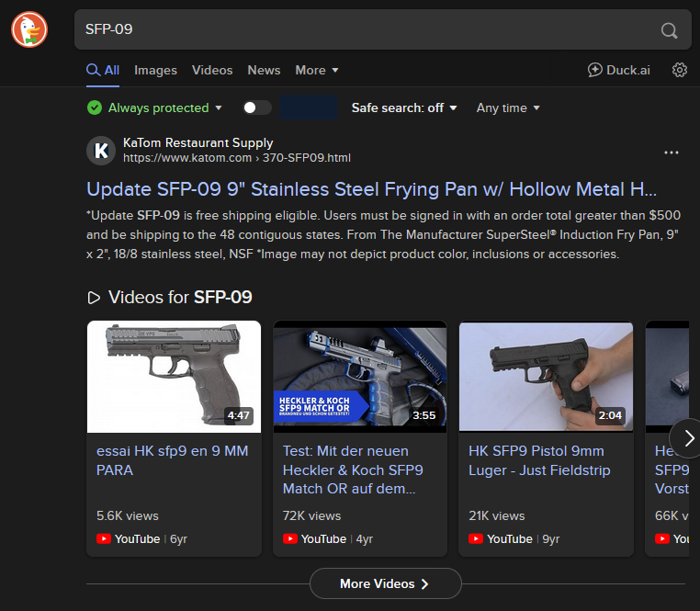Click the 5.6K views text
Screen dimensions: 700x611
point(128,515)
